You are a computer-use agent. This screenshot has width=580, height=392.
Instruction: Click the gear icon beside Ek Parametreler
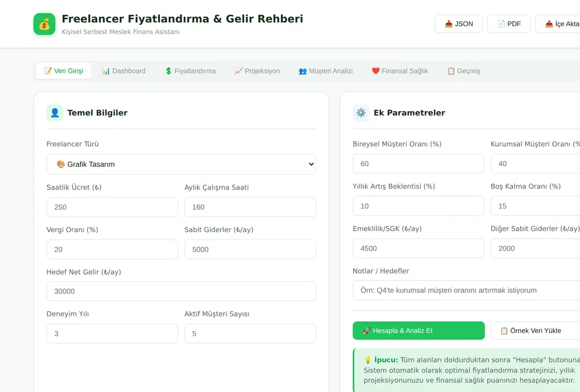coord(361,113)
